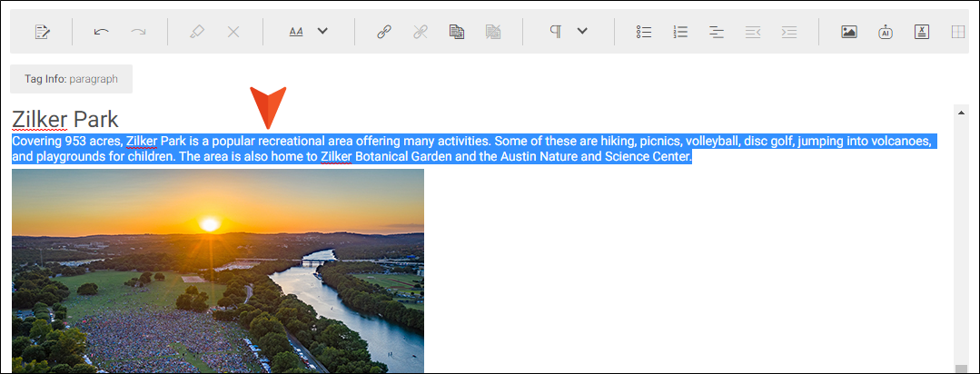Decrease the paragraph indent
The image size is (980, 374).
(753, 32)
